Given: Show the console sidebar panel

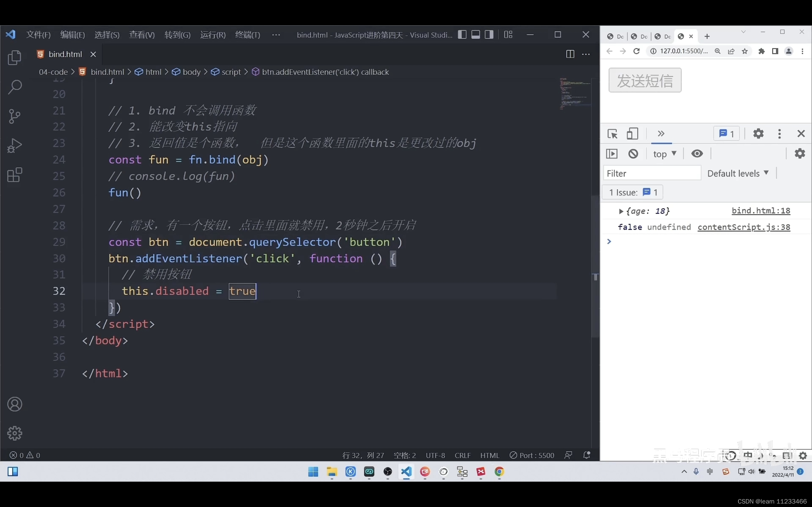Looking at the screenshot, I should [x=611, y=154].
